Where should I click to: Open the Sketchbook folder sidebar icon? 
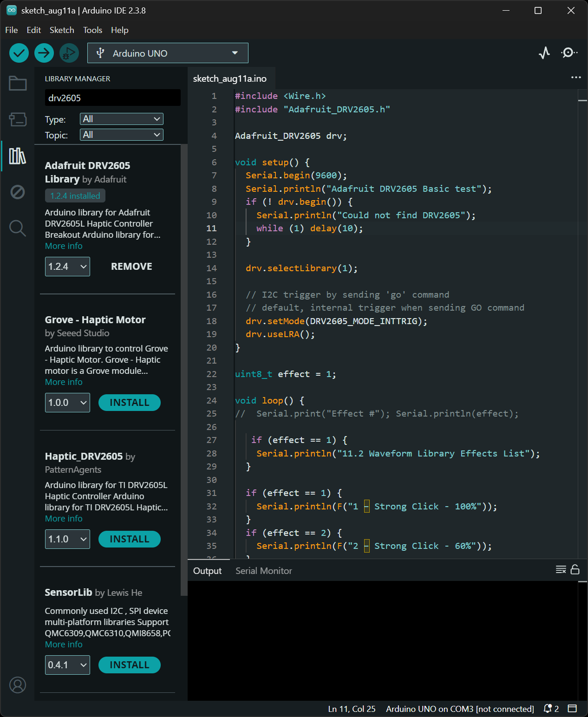18,84
